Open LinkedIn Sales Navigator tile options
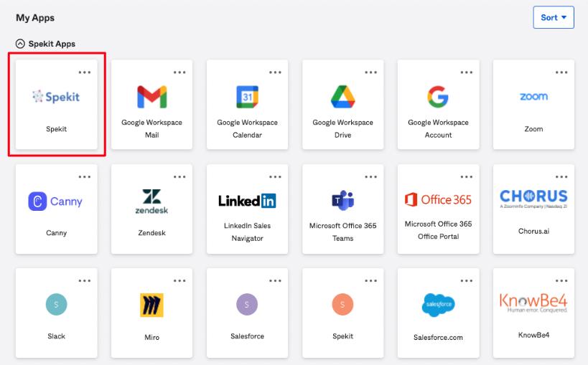Image resolution: width=588 pixels, height=365 pixels. tap(275, 177)
